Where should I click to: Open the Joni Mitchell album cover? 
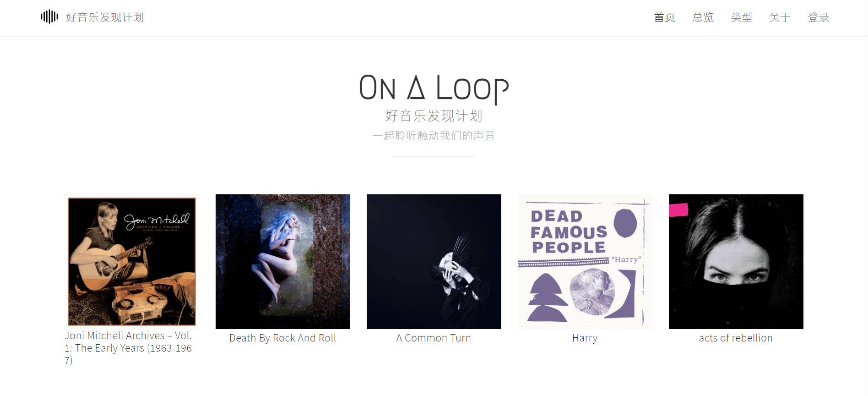coord(132,262)
